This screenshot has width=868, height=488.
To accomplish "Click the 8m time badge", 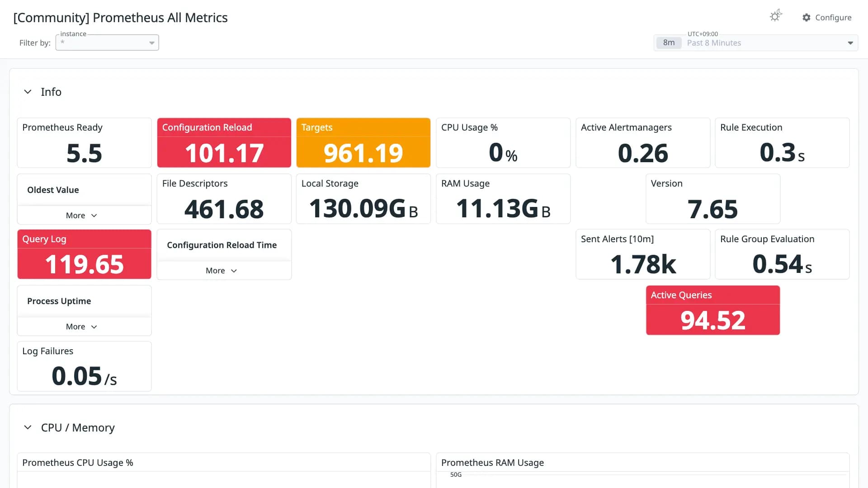I will coord(669,43).
